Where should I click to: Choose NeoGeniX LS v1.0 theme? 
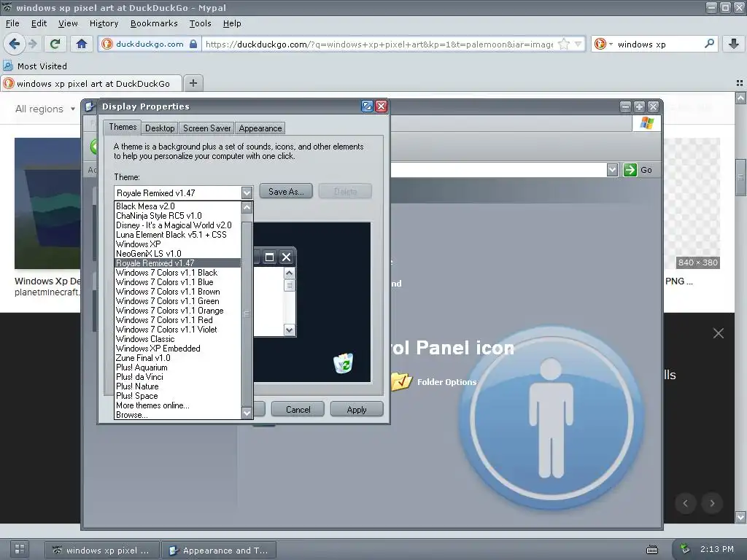click(178, 254)
